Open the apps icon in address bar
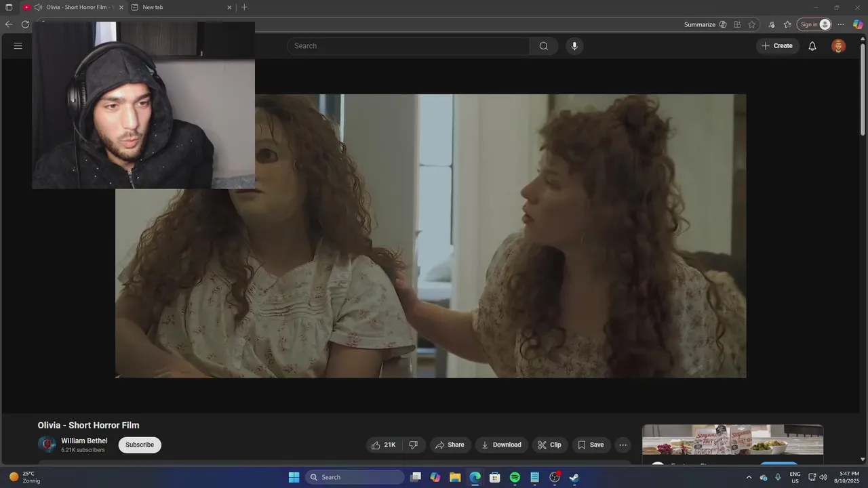This screenshot has height=488, width=868. pyautogui.click(x=737, y=24)
